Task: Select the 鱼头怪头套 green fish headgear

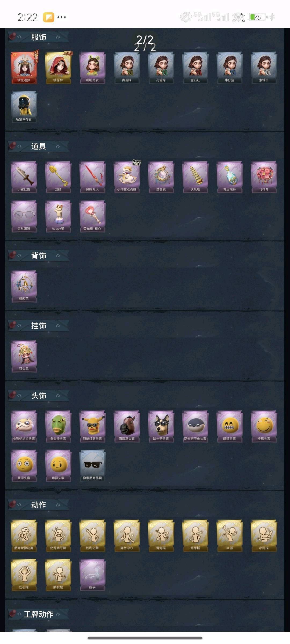Action: point(58,426)
